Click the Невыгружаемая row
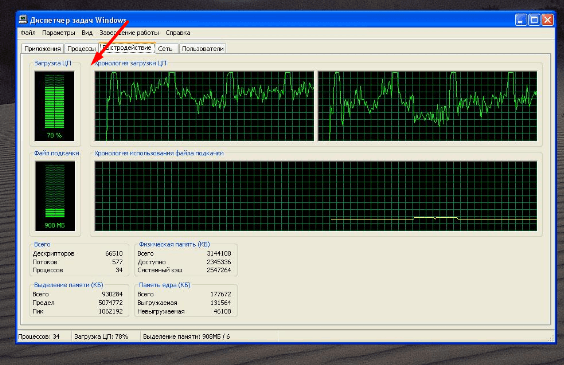 tap(184, 311)
